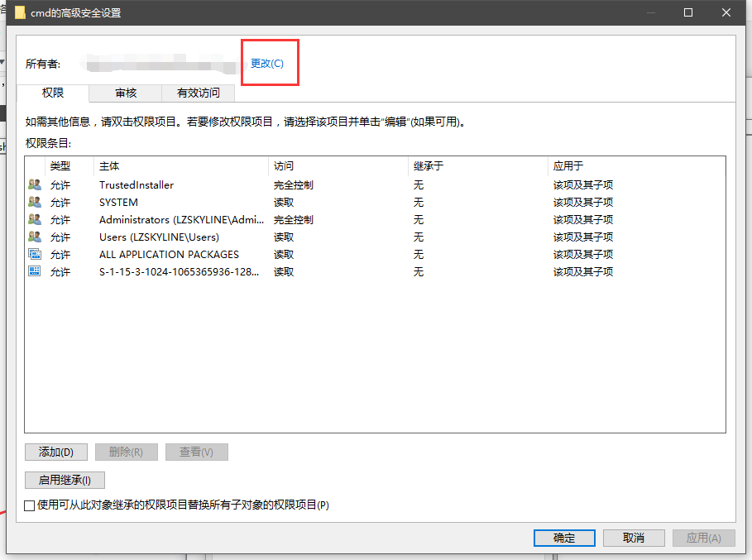Confirm with the 确定 button
This screenshot has width=752, height=560.
point(564,538)
